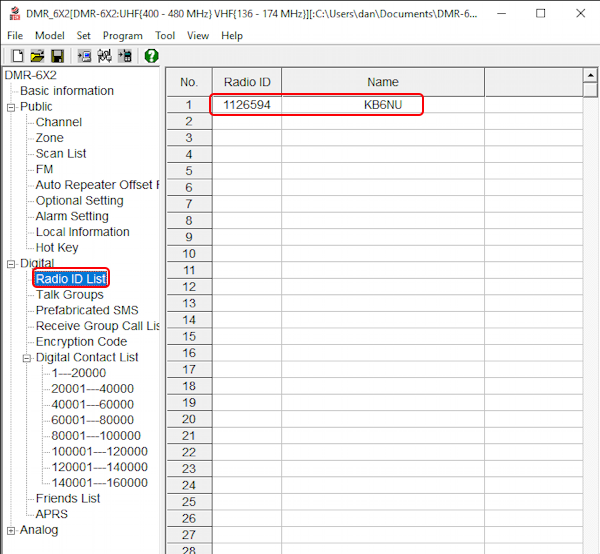The image size is (600, 554).
Task: Expand the Analog tree node
Action: click(x=11, y=530)
